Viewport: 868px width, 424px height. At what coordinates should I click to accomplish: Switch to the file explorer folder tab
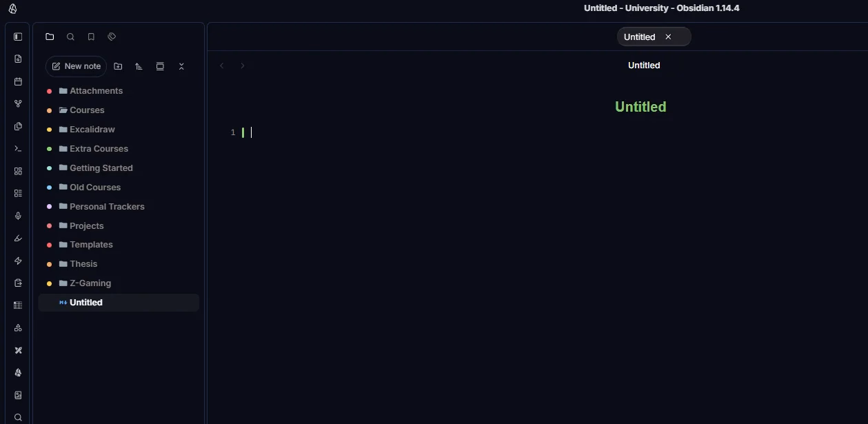(50, 37)
